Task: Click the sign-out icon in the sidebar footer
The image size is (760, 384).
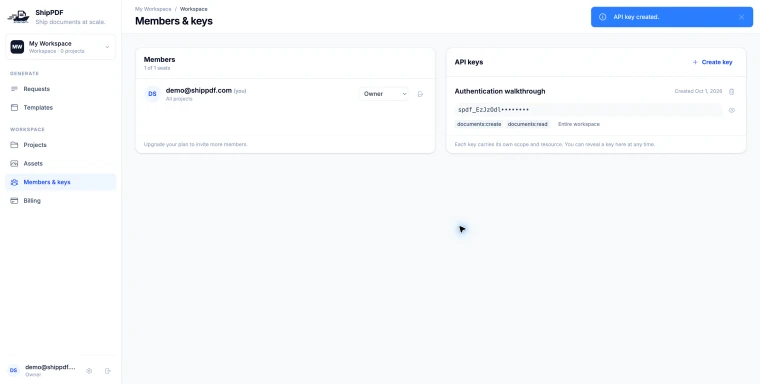Action: tap(108, 371)
